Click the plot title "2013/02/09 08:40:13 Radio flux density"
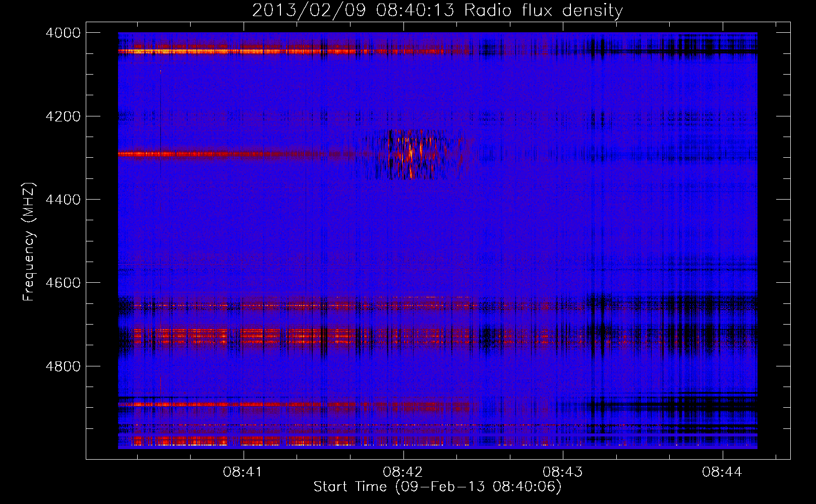 (438, 10)
